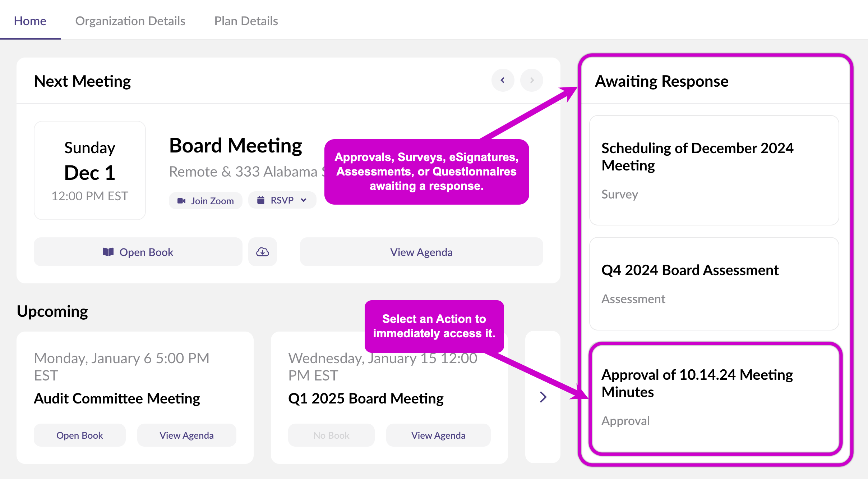Click the book icon in Open Book

point(108,252)
